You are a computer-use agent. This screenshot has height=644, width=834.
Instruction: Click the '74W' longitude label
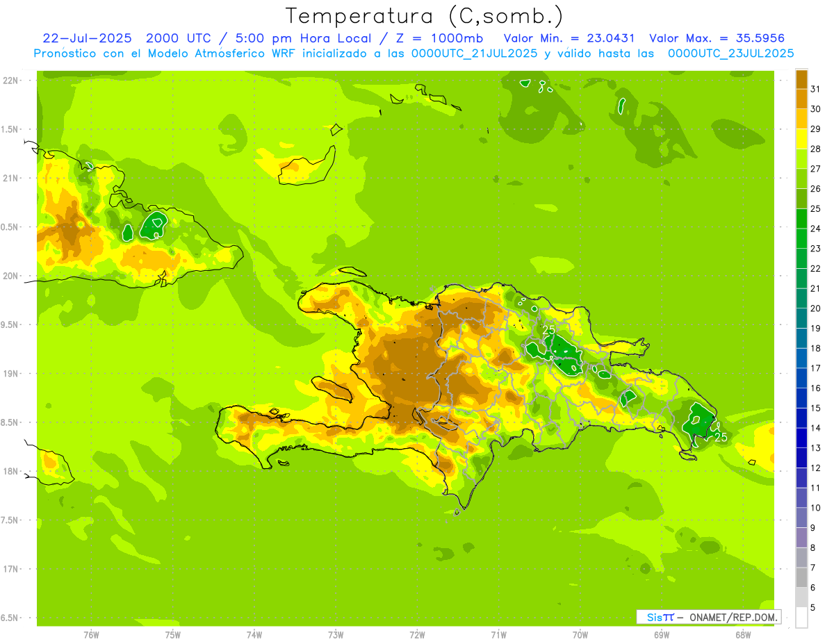(x=254, y=635)
